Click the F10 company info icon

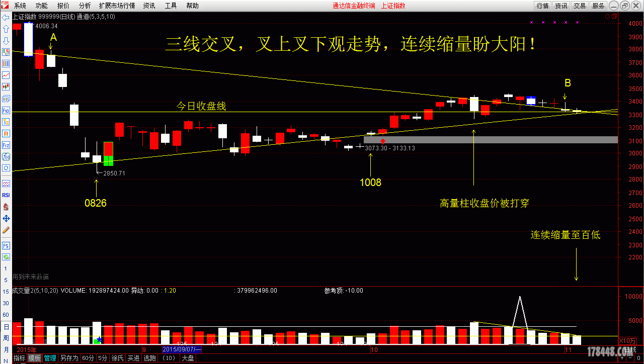[x=6, y=110]
